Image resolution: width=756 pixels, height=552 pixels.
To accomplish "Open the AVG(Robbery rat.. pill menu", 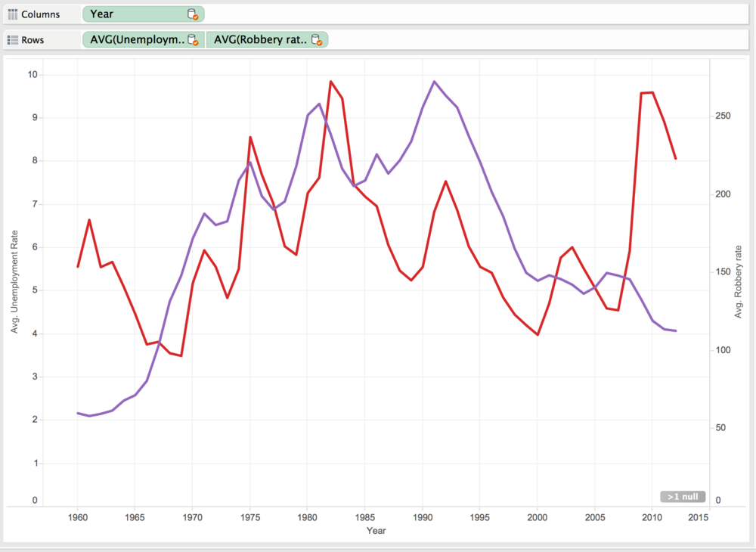I will 267,39.
